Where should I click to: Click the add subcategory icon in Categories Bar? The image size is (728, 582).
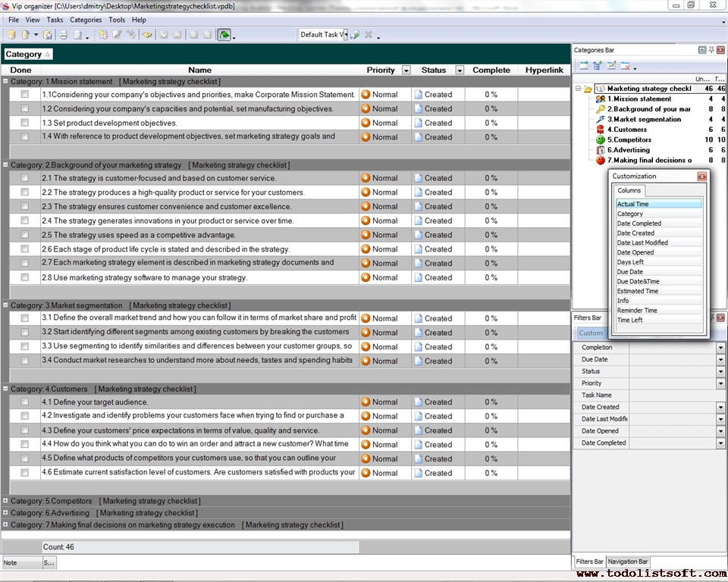pyautogui.click(x=598, y=66)
